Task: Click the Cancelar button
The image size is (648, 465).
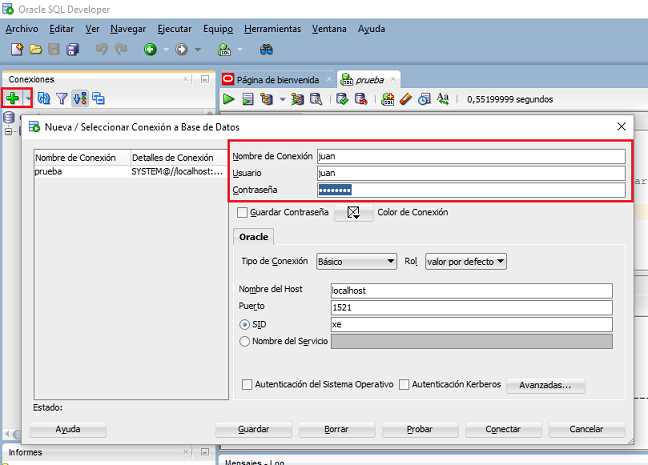Action: point(586,429)
